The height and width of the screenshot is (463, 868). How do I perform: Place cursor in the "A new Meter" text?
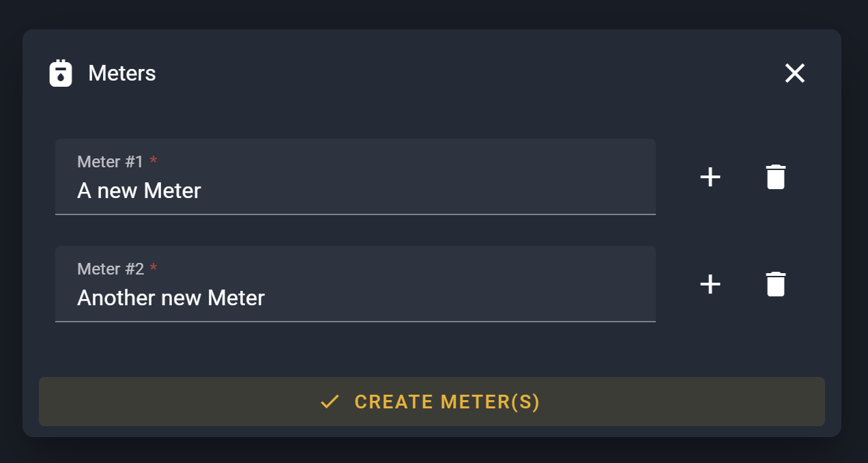[139, 191]
